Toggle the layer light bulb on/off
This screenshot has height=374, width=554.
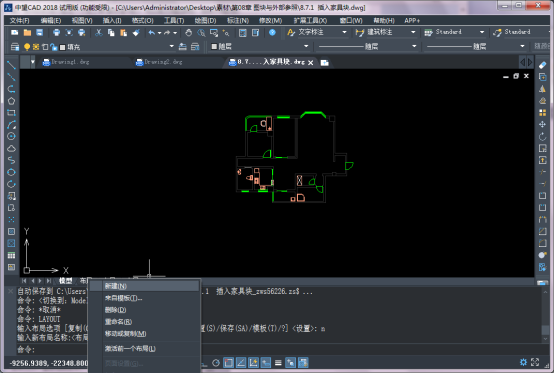point(27,47)
